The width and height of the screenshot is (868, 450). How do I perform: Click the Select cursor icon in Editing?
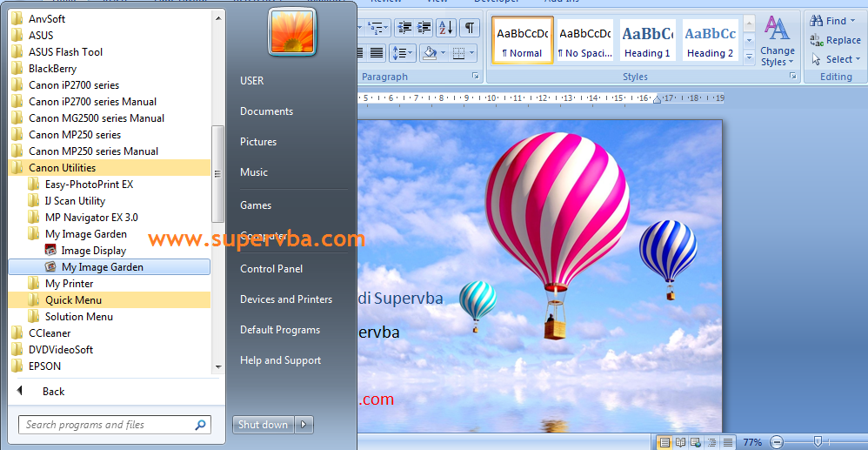point(816,58)
